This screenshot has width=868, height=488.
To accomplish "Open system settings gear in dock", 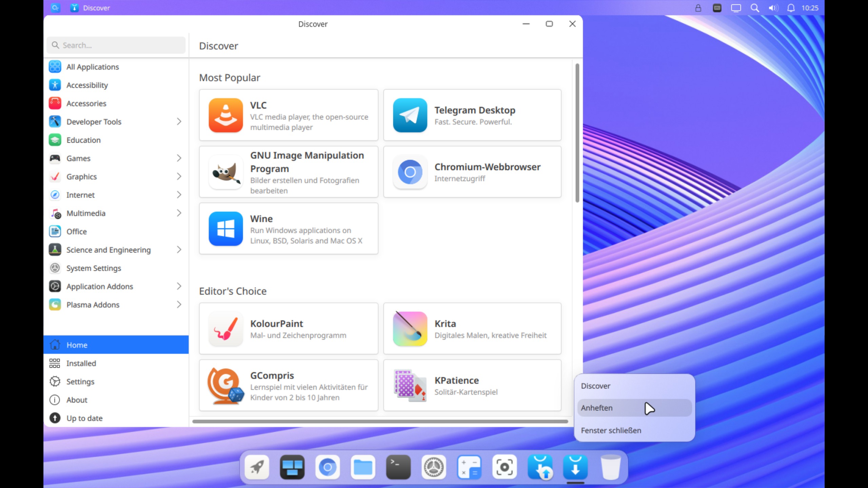I will pos(434,467).
